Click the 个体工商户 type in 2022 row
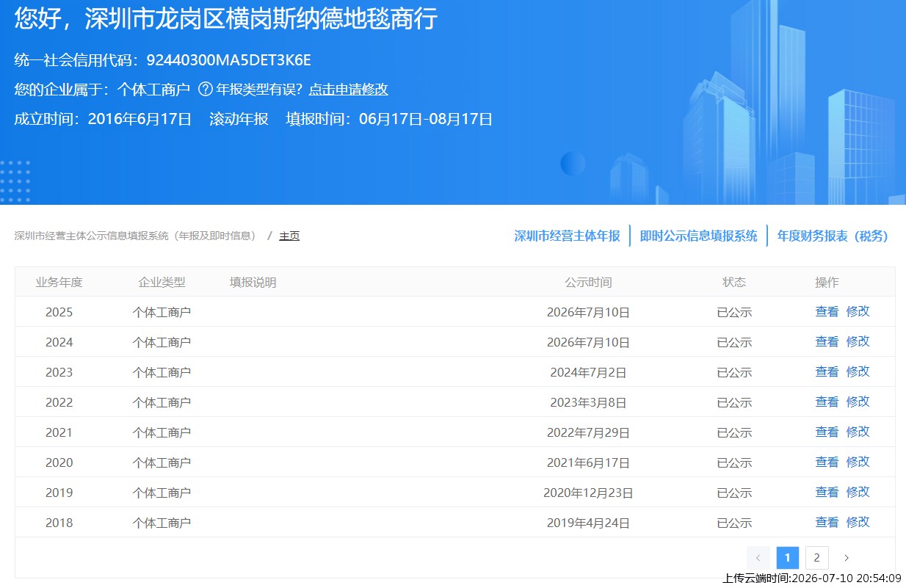Viewport: 906px width, 588px height. (x=162, y=402)
